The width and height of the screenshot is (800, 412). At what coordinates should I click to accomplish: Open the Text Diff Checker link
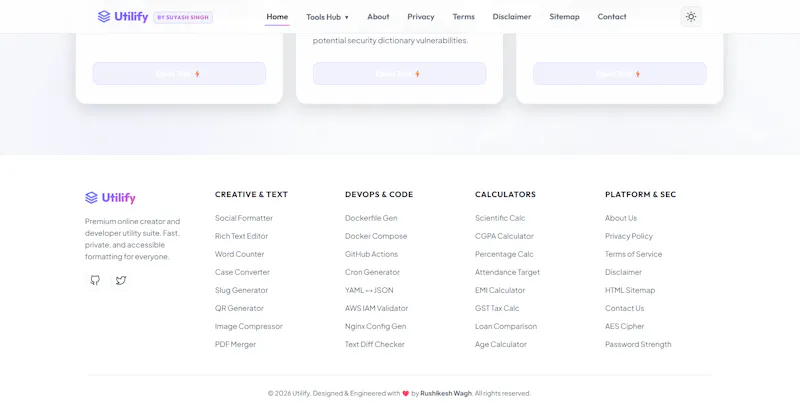(374, 345)
